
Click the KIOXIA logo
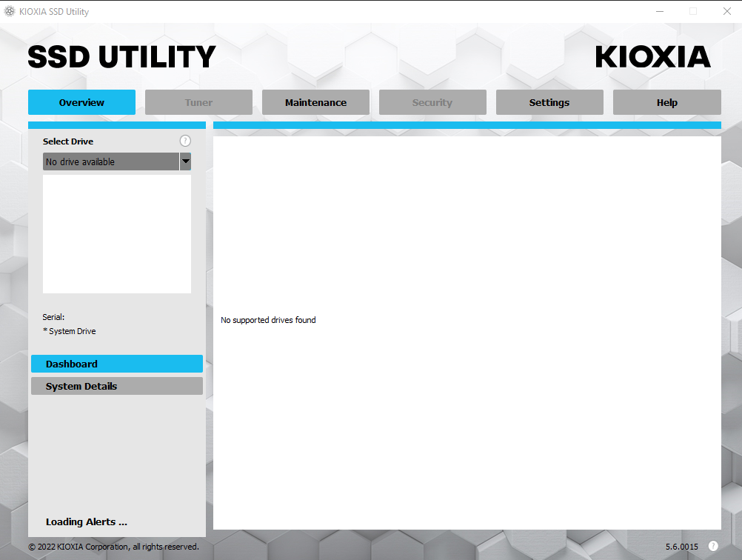[652, 57]
